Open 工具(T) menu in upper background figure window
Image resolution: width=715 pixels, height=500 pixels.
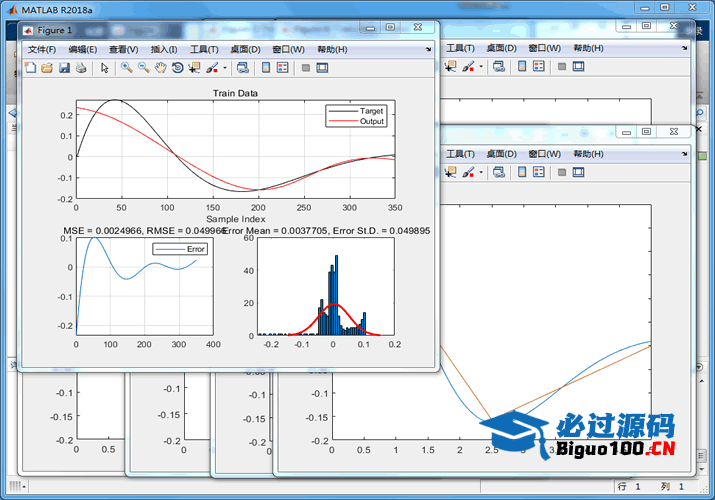point(460,48)
